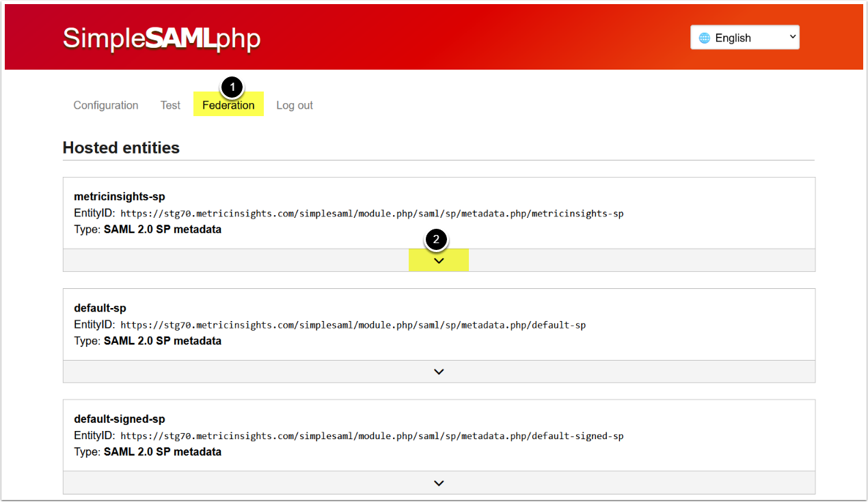Click the default-sp entity name
The image size is (868, 502).
pyautogui.click(x=100, y=308)
